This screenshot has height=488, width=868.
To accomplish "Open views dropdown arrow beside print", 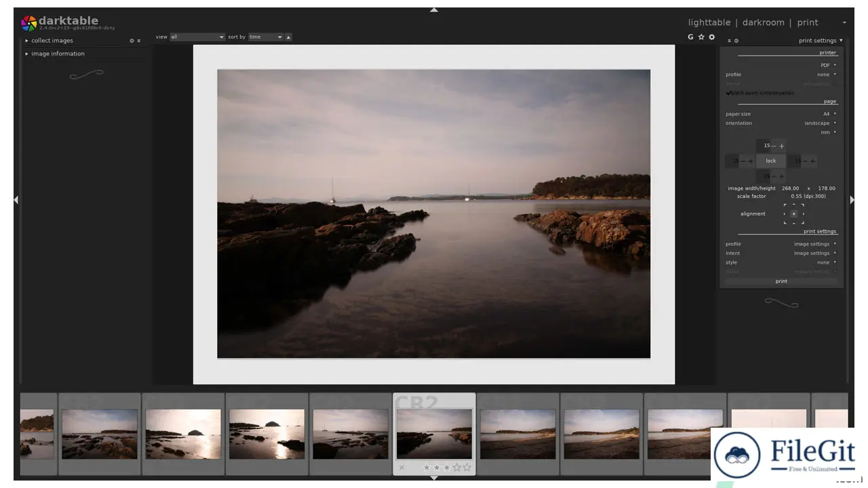I will (x=844, y=23).
